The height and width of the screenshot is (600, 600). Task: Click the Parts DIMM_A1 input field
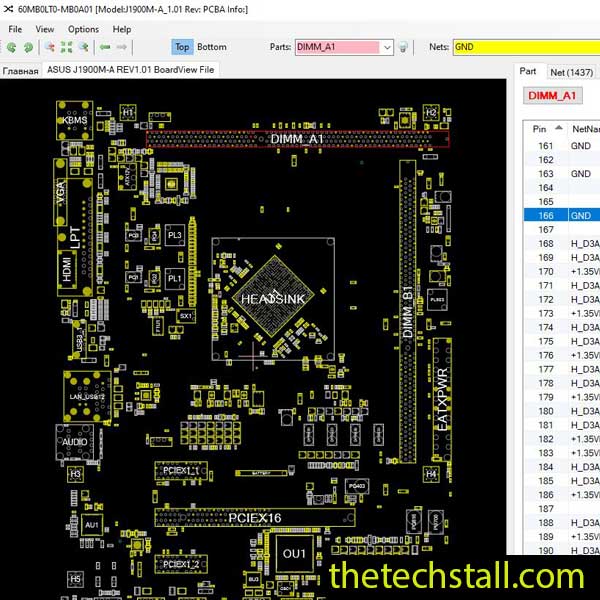tap(338, 47)
